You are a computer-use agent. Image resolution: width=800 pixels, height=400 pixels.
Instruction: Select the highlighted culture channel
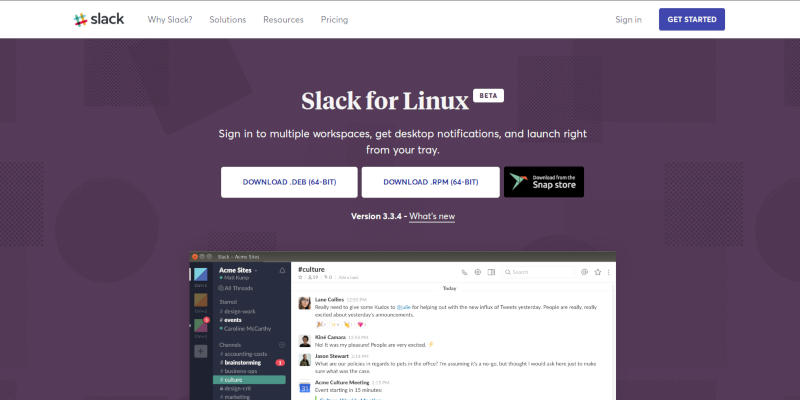[249, 380]
